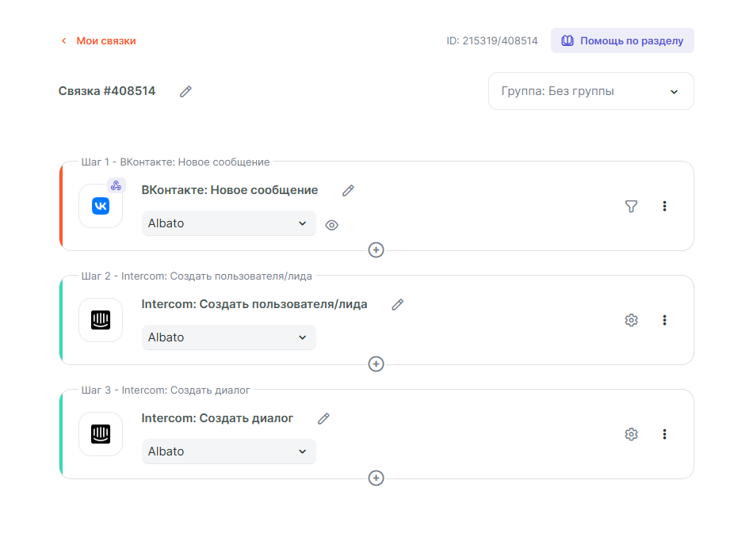
Task: Open the three-dot menu for Создать диалог
Action: pos(664,435)
